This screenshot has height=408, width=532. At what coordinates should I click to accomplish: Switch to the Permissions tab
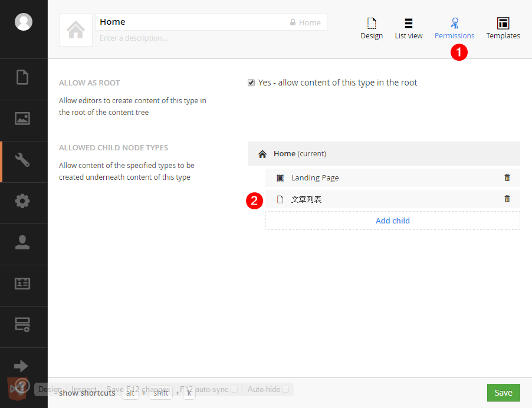pos(454,28)
